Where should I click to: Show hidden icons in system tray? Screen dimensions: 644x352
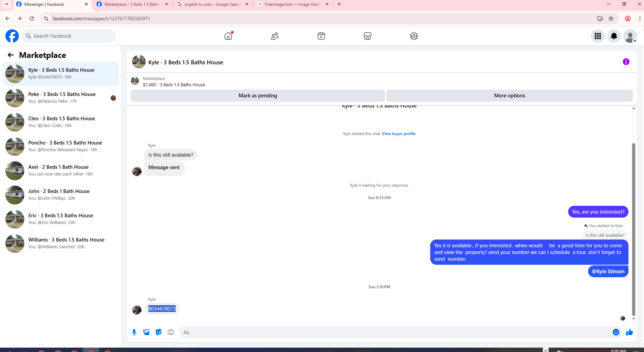546,350
